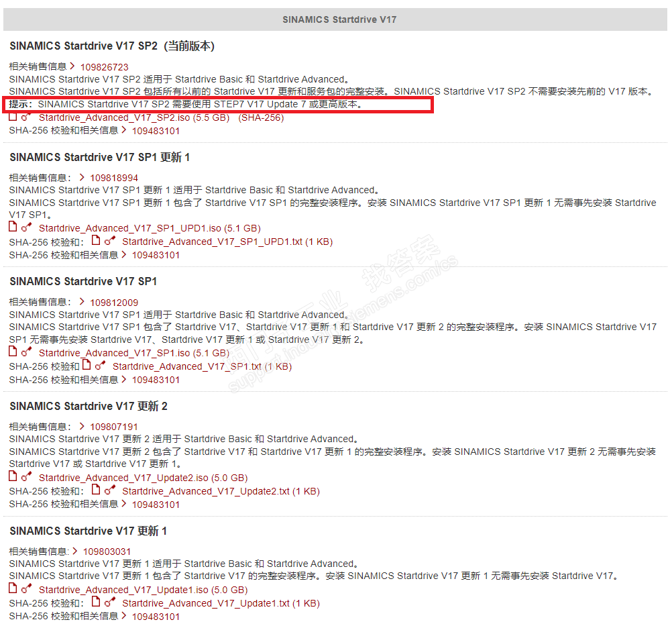
Task: Download Startdrive_Advanced_V17_SP1_UPD1.iso (5.1 GB)
Action: (150, 229)
